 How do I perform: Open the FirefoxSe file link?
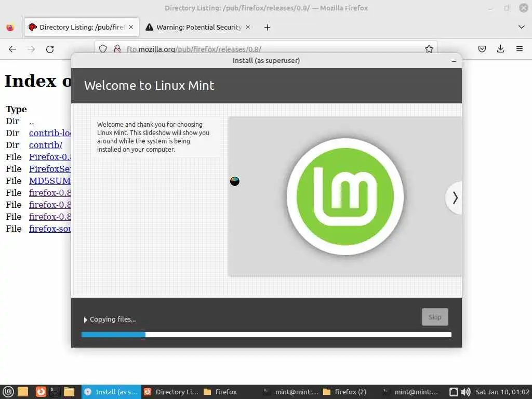click(x=50, y=169)
